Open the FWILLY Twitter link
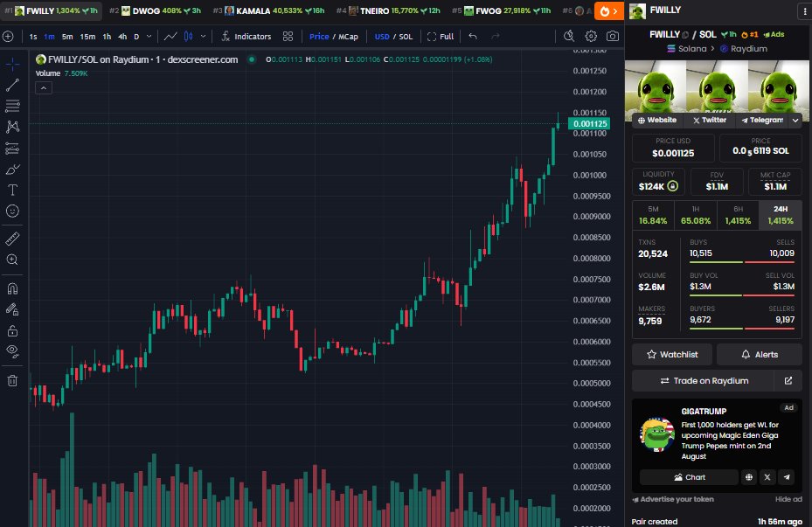This screenshot has height=527, width=812. click(709, 120)
